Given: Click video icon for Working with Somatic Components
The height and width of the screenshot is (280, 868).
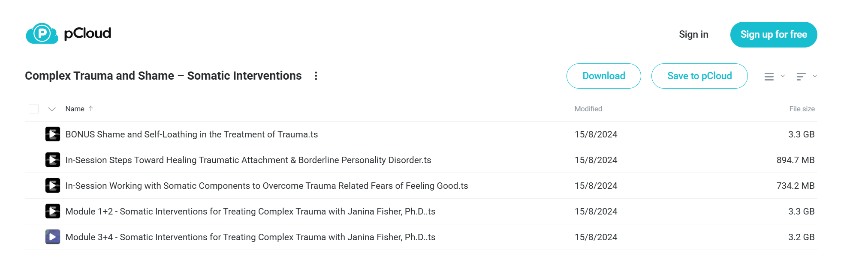Looking at the screenshot, I should pos(53,185).
